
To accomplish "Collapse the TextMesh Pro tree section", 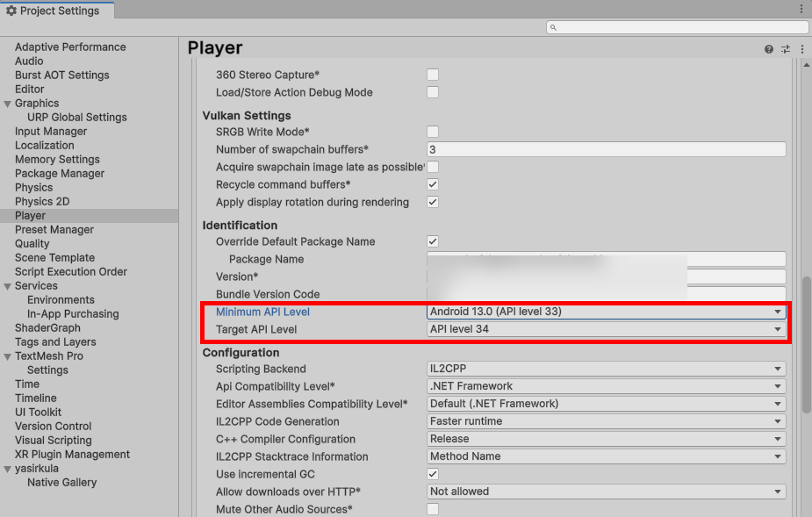I will click(x=7, y=356).
